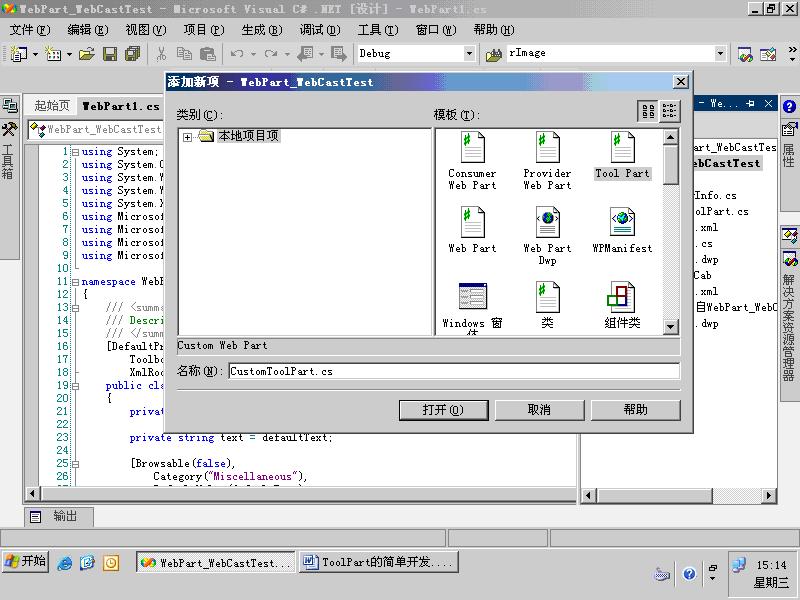Open the 帮助 menu in menu bar
The width and height of the screenshot is (800, 600).
(x=494, y=30)
